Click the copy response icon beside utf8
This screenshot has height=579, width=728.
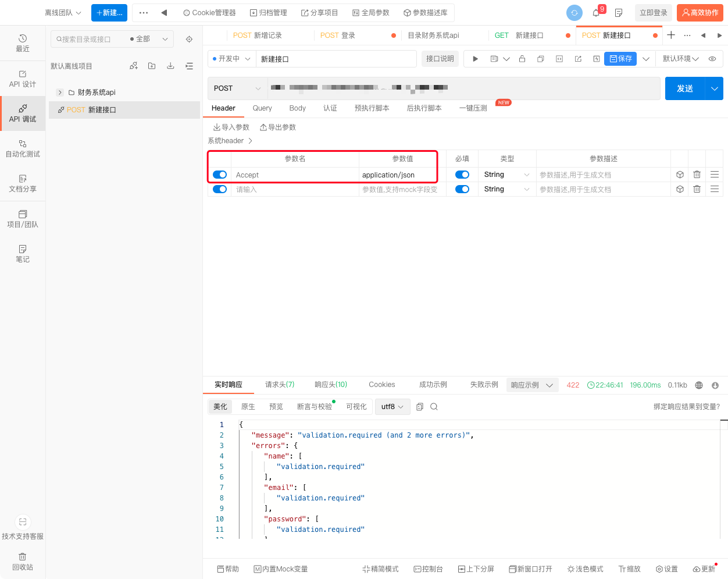pyautogui.click(x=420, y=407)
